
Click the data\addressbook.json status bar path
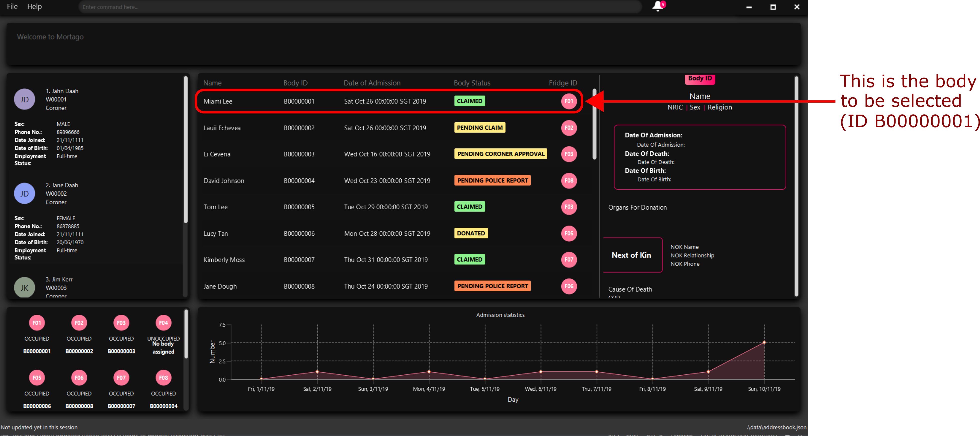776,427
